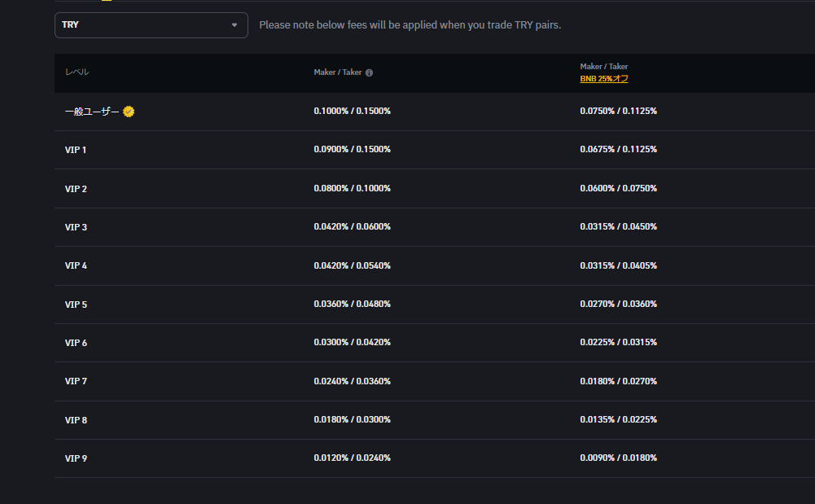Click the 0.1000% / 0.1500% fee value
815x504 pixels.
pos(352,111)
